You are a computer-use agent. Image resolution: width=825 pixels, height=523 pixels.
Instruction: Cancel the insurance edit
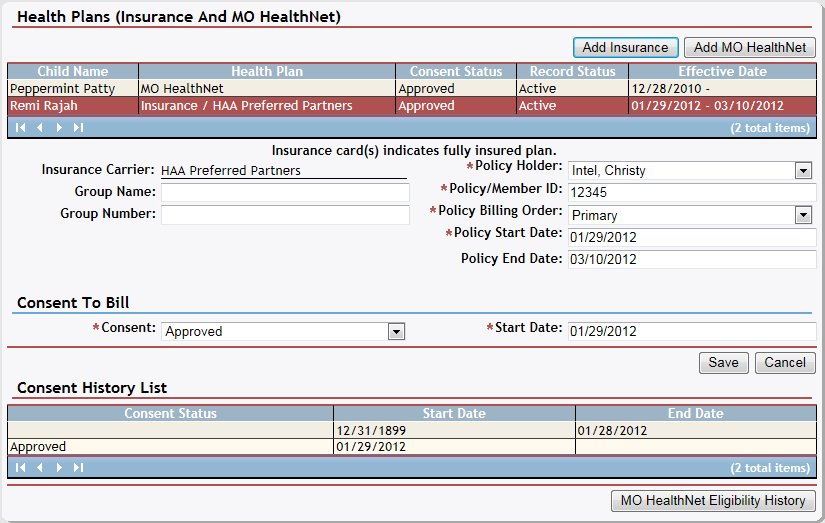785,363
